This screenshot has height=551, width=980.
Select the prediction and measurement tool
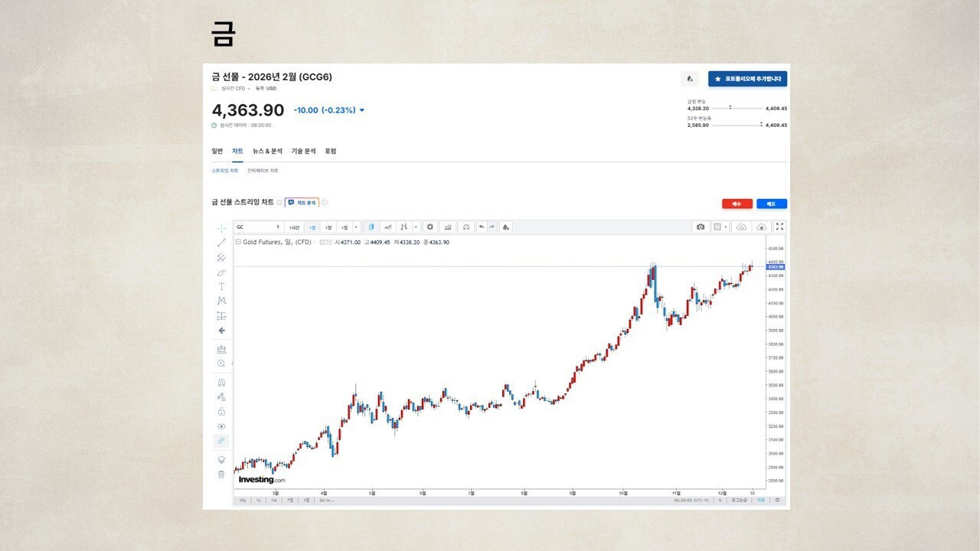(221, 316)
